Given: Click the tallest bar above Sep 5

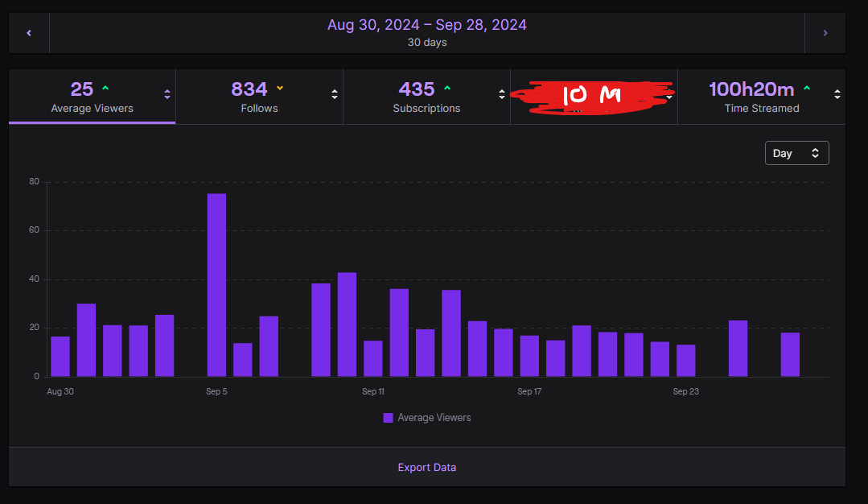Looking at the screenshot, I should click(216, 282).
